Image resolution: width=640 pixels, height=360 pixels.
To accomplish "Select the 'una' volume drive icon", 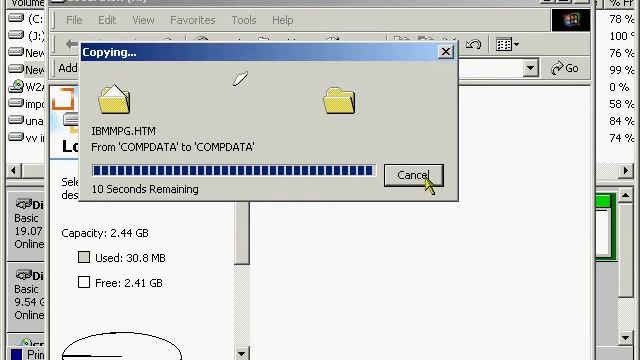I will [16, 120].
